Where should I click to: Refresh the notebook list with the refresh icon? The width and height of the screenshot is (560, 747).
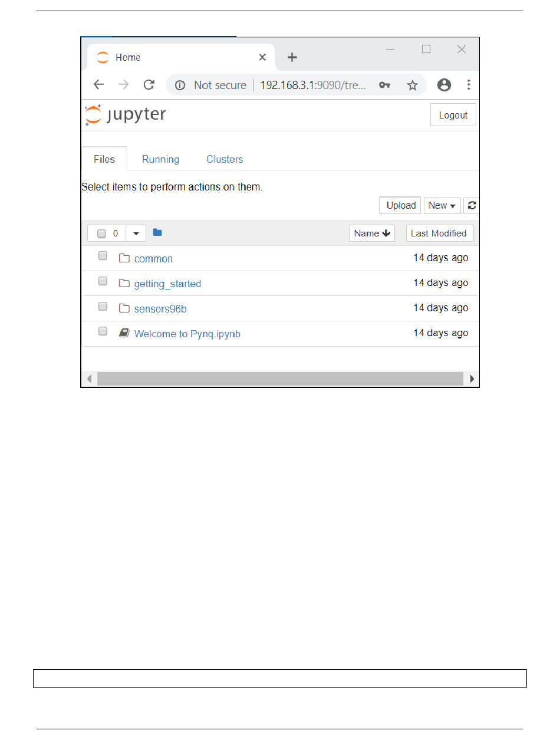click(472, 206)
